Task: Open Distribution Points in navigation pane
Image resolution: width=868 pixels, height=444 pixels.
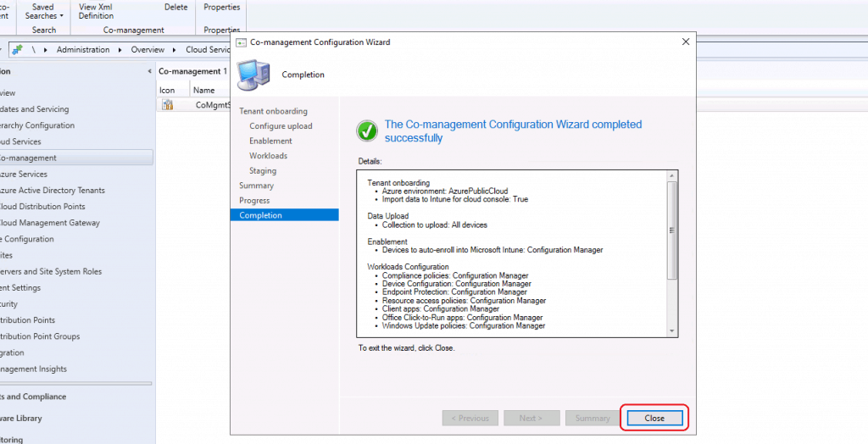Action: 28,320
